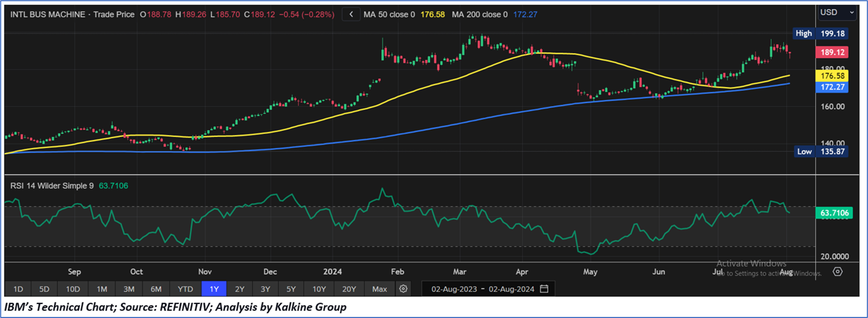Viewport: 868px width, 318px height.
Task: Choose the Max time range
Action: click(x=379, y=289)
